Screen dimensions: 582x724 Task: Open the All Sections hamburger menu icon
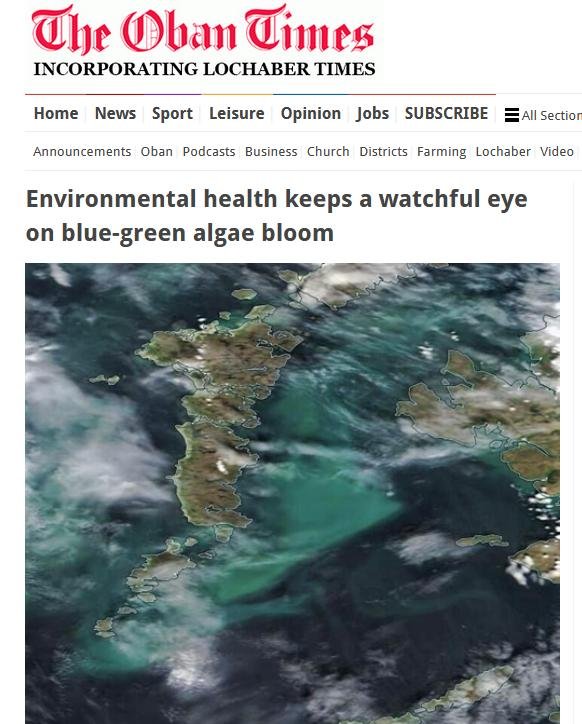(x=511, y=115)
